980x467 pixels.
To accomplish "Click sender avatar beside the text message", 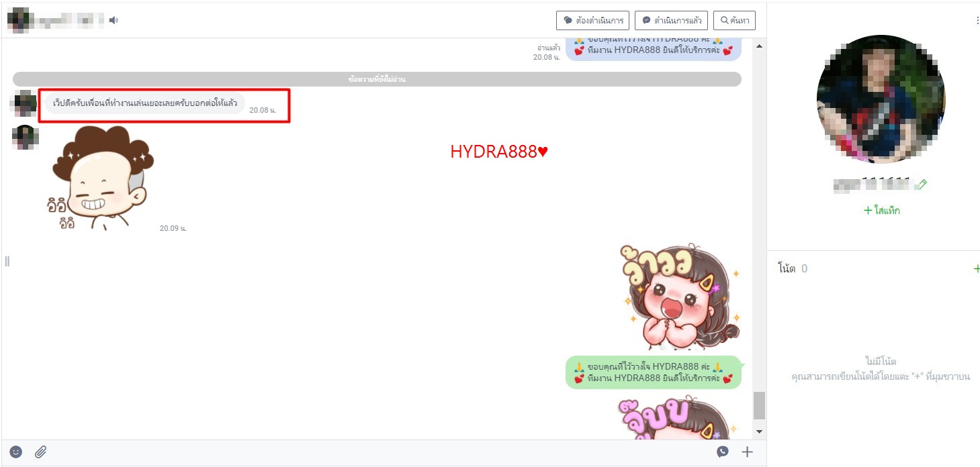I will point(26,103).
